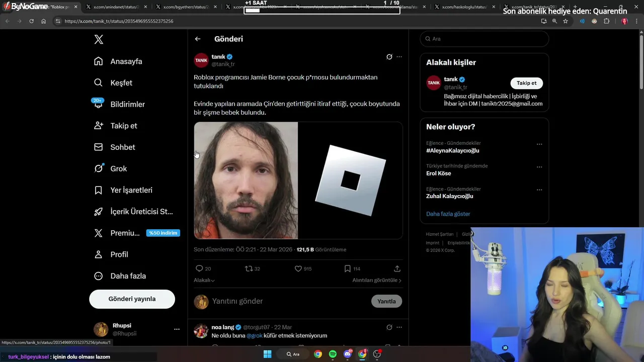Click @tanik_tr handle under Alakalı kişiler
This screenshot has width=644, height=362.
(x=455, y=87)
